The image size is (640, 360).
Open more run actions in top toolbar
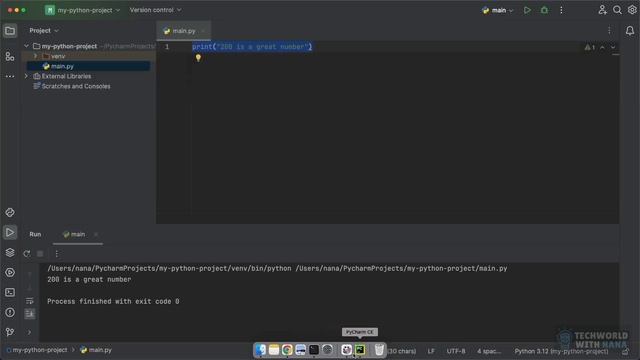click(x=561, y=10)
